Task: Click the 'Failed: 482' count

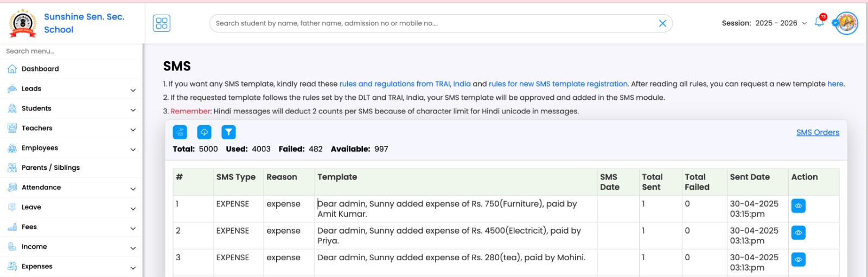Action: (x=301, y=149)
